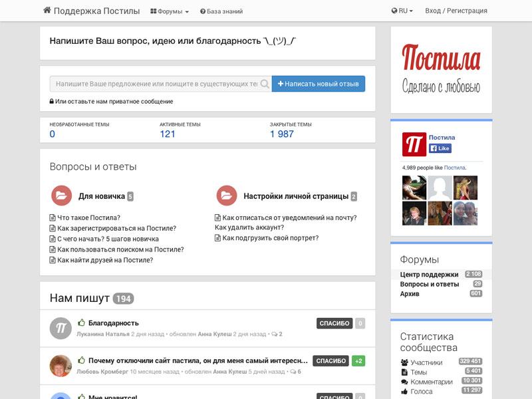Click СПАСИБО button on Почему отключили сайт topic

coord(331,361)
